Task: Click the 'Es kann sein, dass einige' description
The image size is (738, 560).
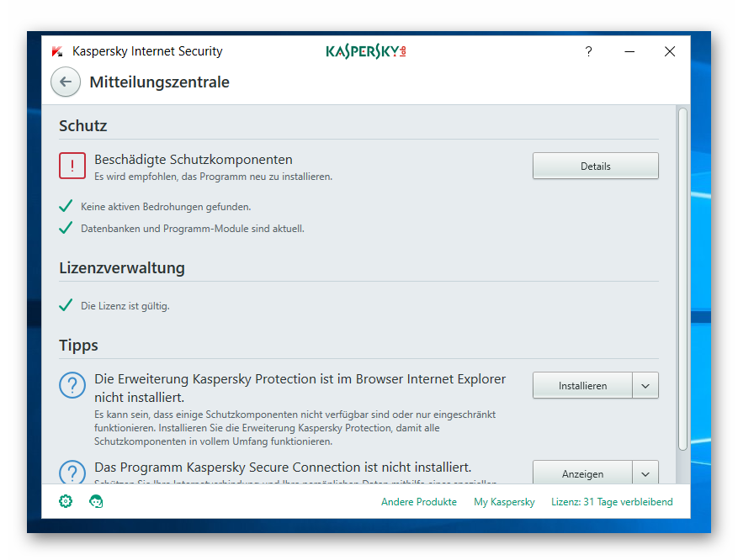Action: click(x=295, y=428)
